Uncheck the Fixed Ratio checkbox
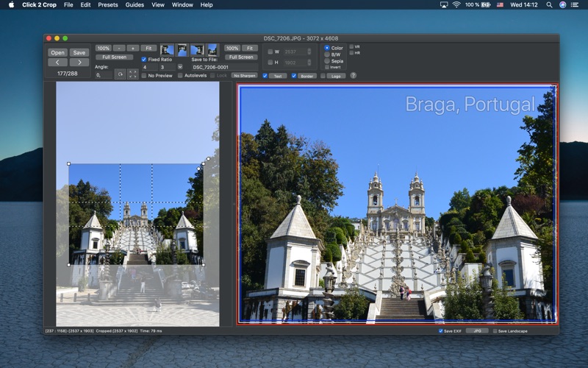588x368 pixels. 143,60
